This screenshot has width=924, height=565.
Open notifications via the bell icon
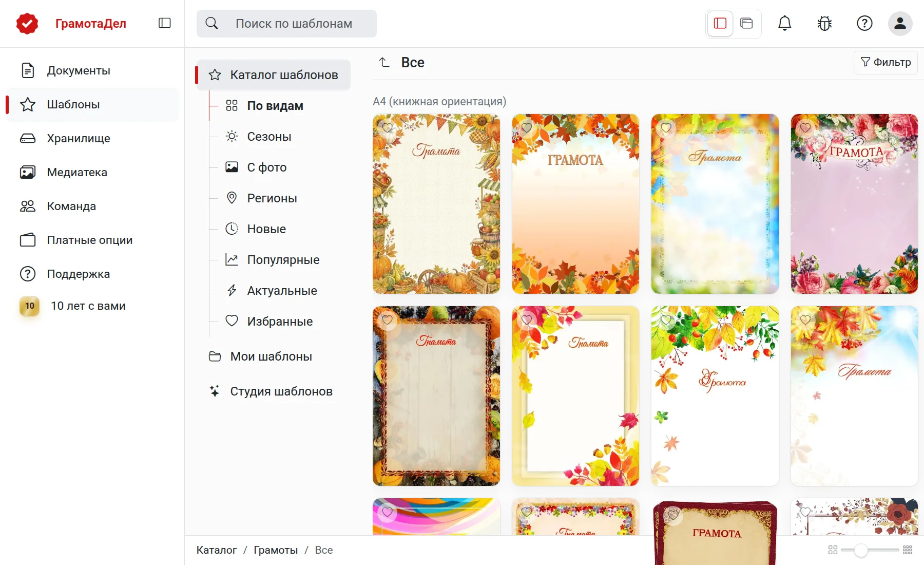point(784,24)
